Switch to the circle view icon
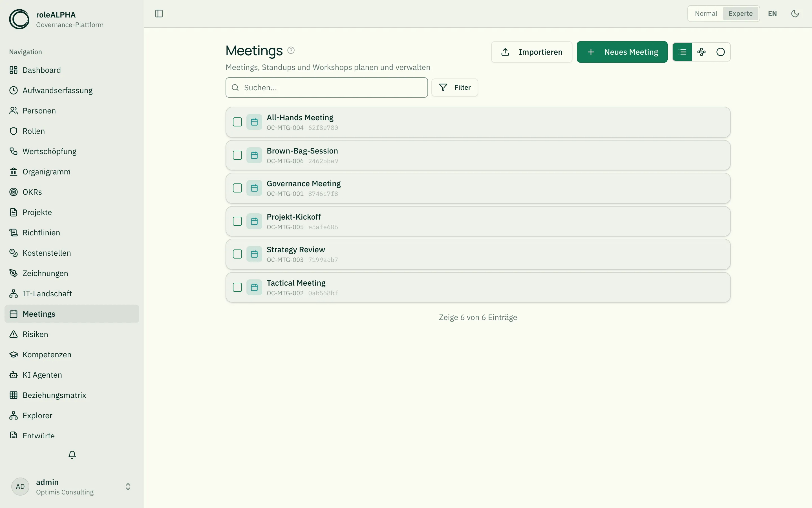 (x=720, y=52)
